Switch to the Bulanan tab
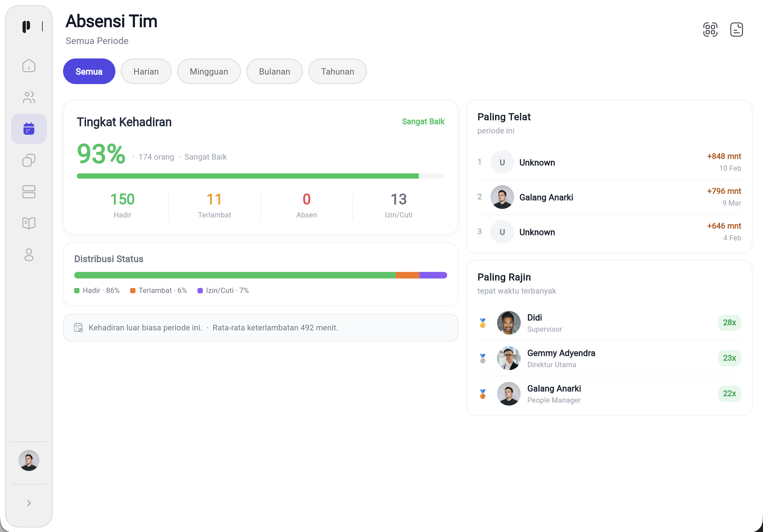The image size is (763, 532). coord(274,72)
